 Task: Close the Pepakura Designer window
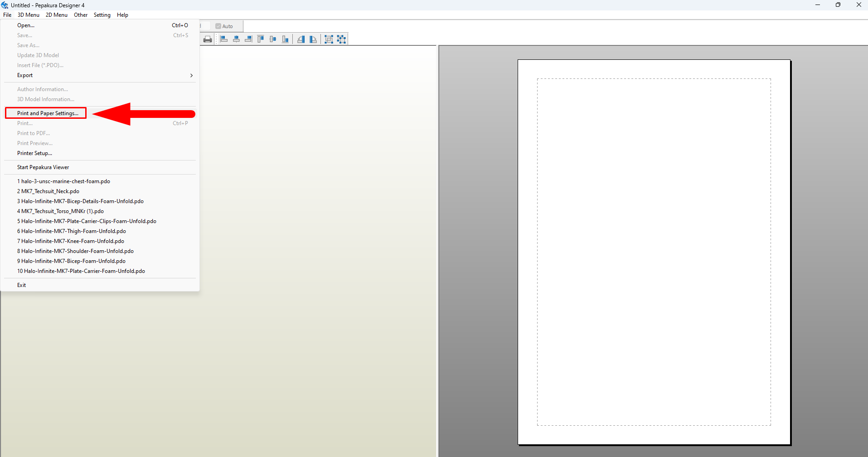pyautogui.click(x=858, y=5)
